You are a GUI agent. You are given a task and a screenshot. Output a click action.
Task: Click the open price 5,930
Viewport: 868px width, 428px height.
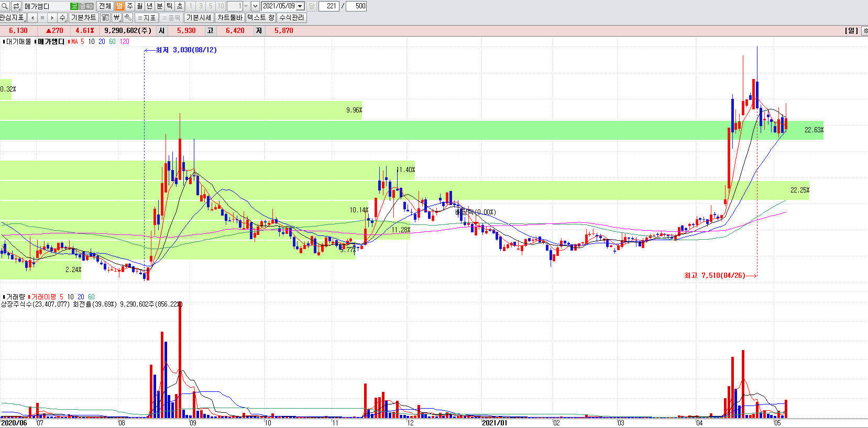pyautogui.click(x=186, y=31)
